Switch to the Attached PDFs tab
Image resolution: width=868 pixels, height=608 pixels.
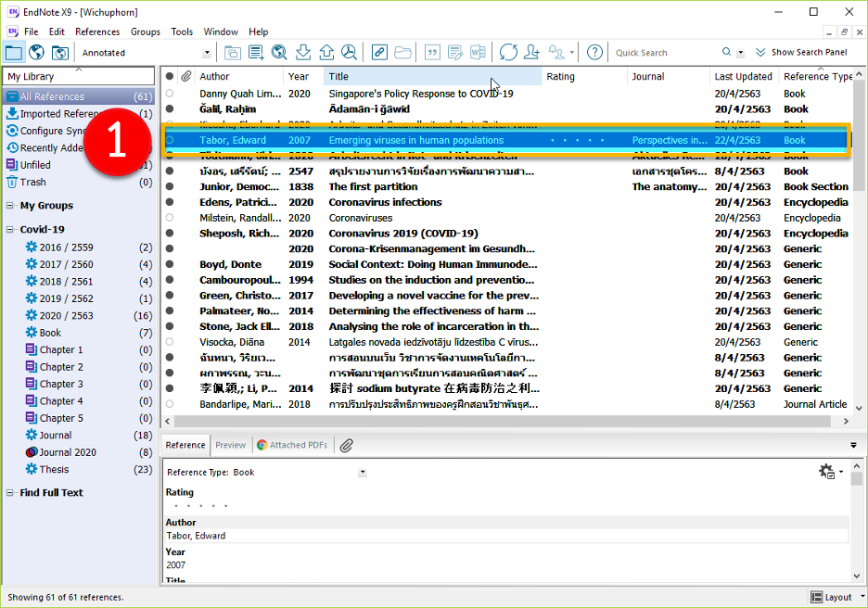click(x=292, y=446)
